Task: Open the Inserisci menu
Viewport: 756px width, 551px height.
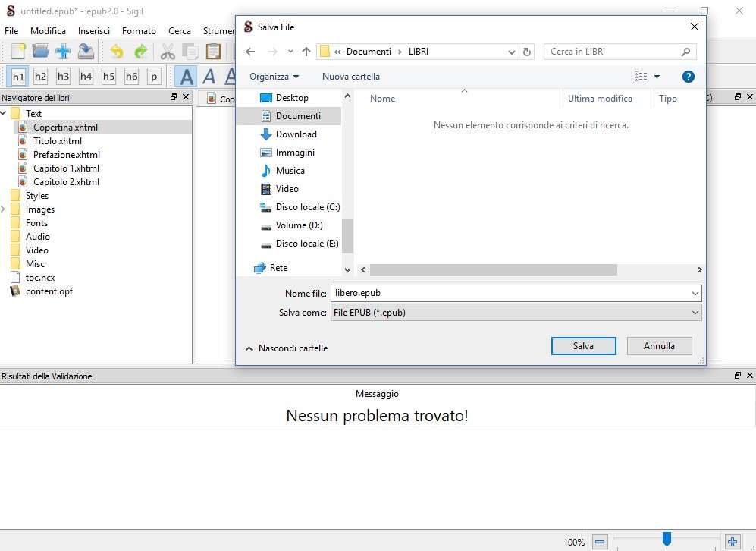Action: (94, 31)
